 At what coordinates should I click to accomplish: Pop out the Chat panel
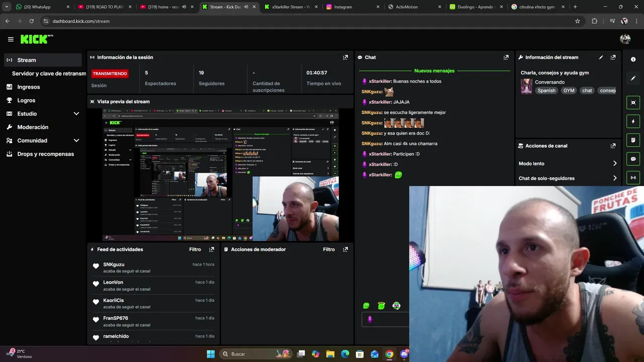pos(506,57)
